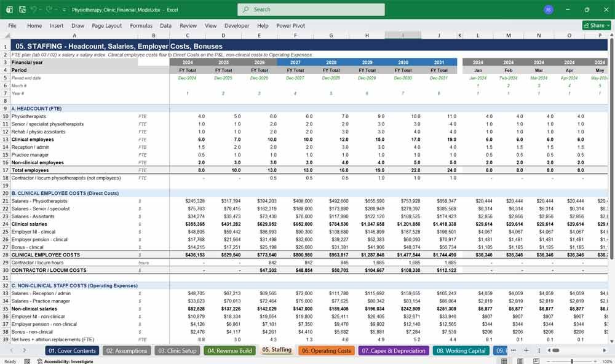
Task: Select 'CONTRACTOR / LOCUM COSTS' label
Action: coord(74,271)
